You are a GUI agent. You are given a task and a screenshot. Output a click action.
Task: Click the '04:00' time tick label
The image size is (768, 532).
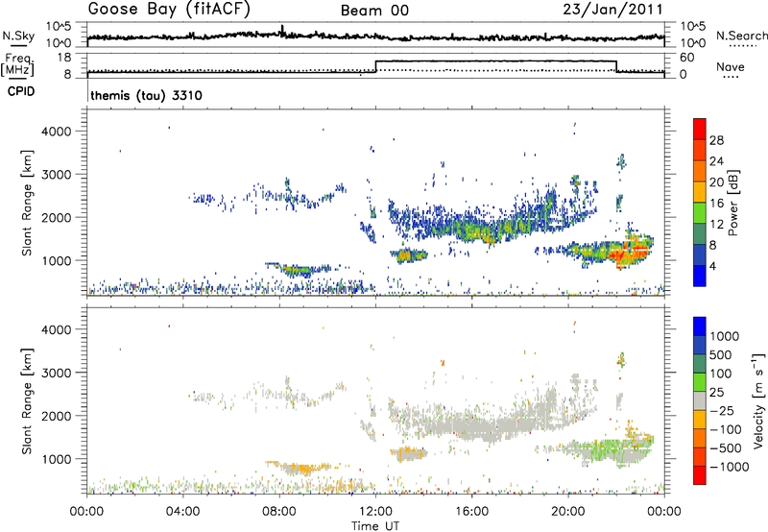pyautogui.click(x=182, y=511)
